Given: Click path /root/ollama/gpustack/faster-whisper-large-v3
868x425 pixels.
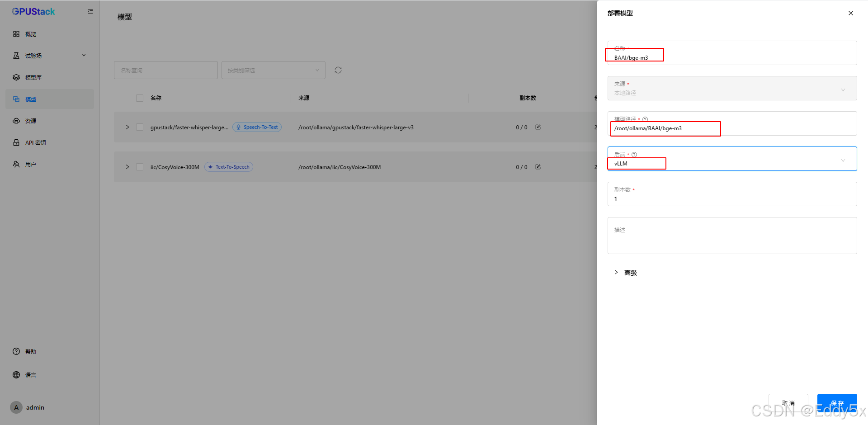Looking at the screenshot, I should pos(356,127).
